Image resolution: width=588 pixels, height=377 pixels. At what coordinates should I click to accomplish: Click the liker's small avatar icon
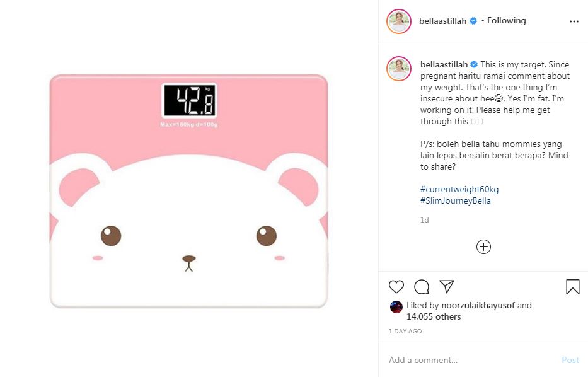[396, 307]
